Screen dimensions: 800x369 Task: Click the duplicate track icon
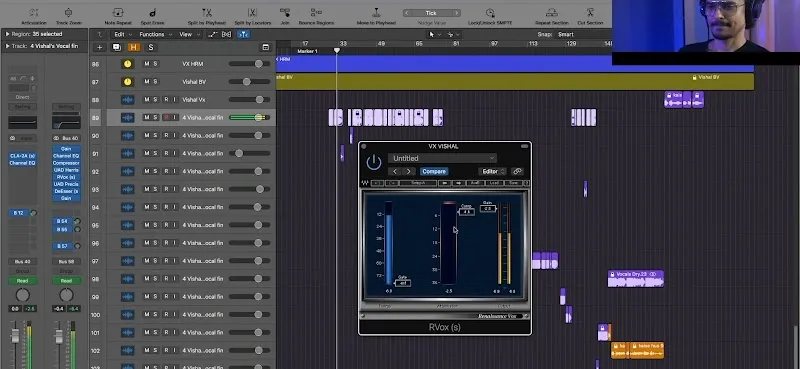[116, 47]
